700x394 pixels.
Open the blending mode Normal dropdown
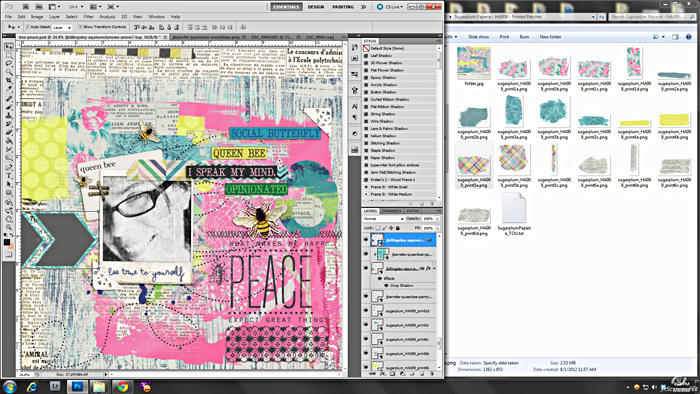coord(383,219)
